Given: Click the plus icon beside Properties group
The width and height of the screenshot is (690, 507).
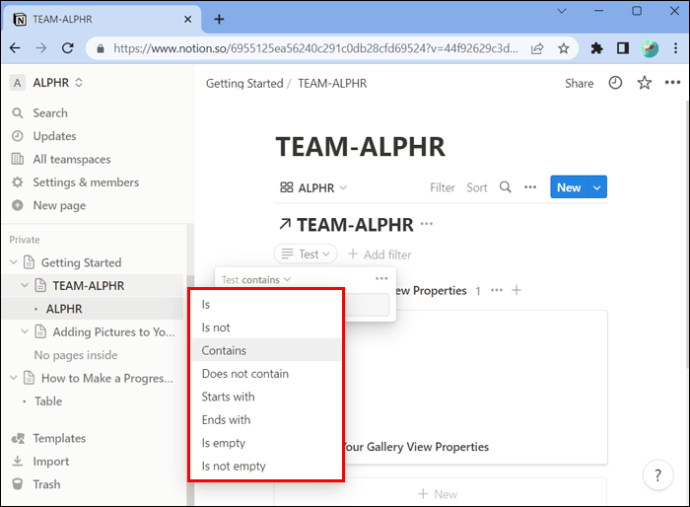Looking at the screenshot, I should coord(517,290).
